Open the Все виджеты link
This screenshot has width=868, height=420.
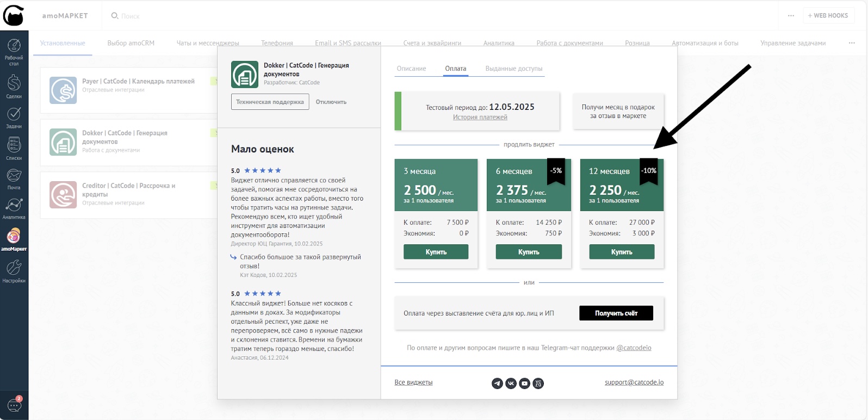(413, 382)
